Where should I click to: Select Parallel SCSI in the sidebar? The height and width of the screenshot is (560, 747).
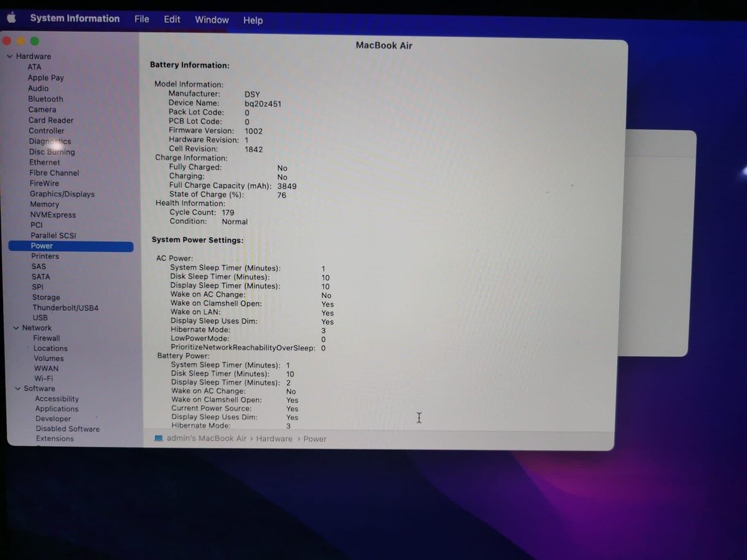point(54,236)
